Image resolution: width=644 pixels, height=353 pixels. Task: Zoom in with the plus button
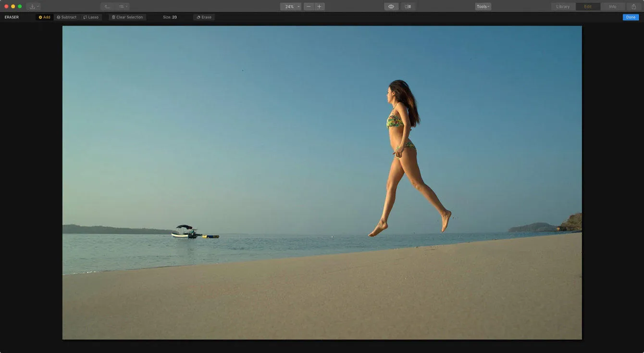point(319,7)
